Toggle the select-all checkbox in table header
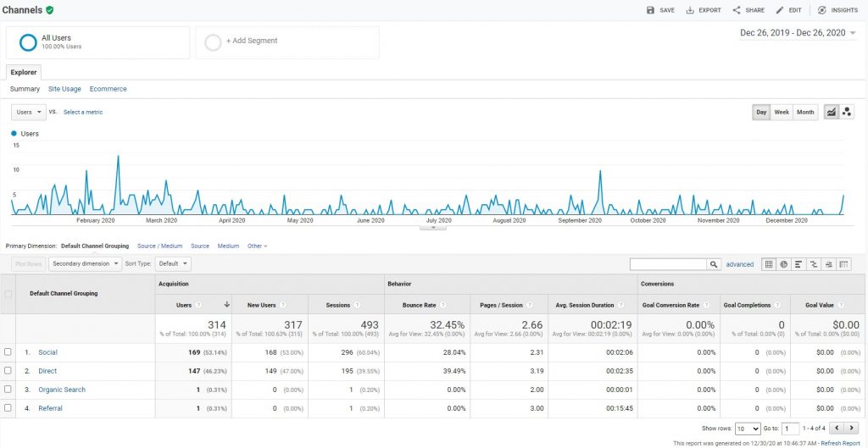This screenshot has width=868, height=448. pos(8,294)
